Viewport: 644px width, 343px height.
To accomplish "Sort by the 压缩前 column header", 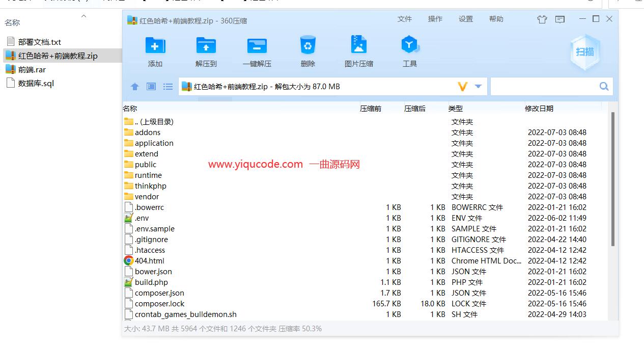I will [371, 109].
